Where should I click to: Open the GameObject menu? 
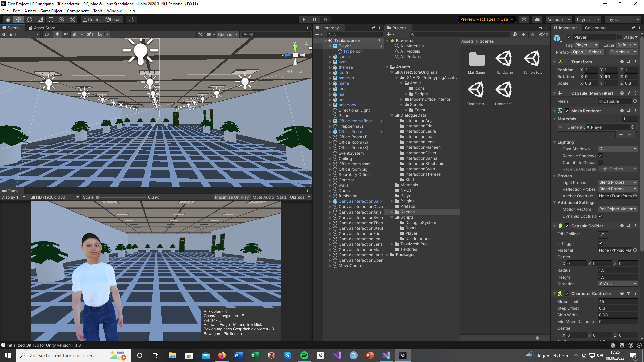tap(51, 11)
